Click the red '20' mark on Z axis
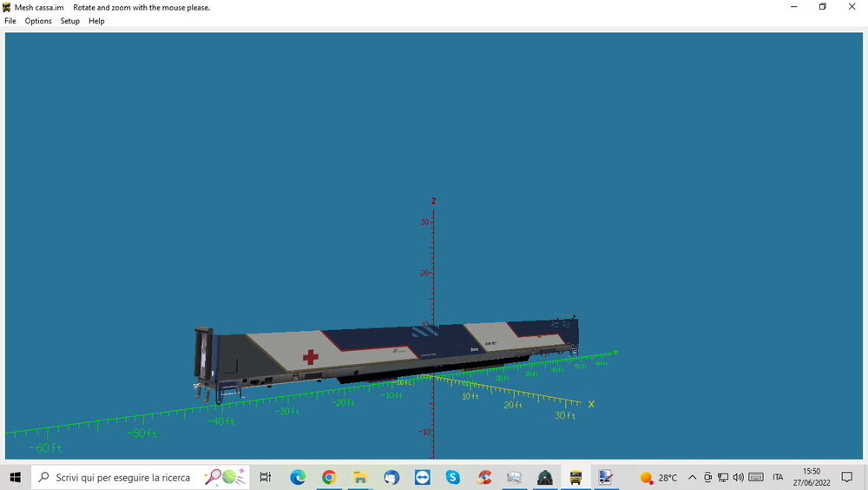This screenshot has height=490, width=868. 424,273
